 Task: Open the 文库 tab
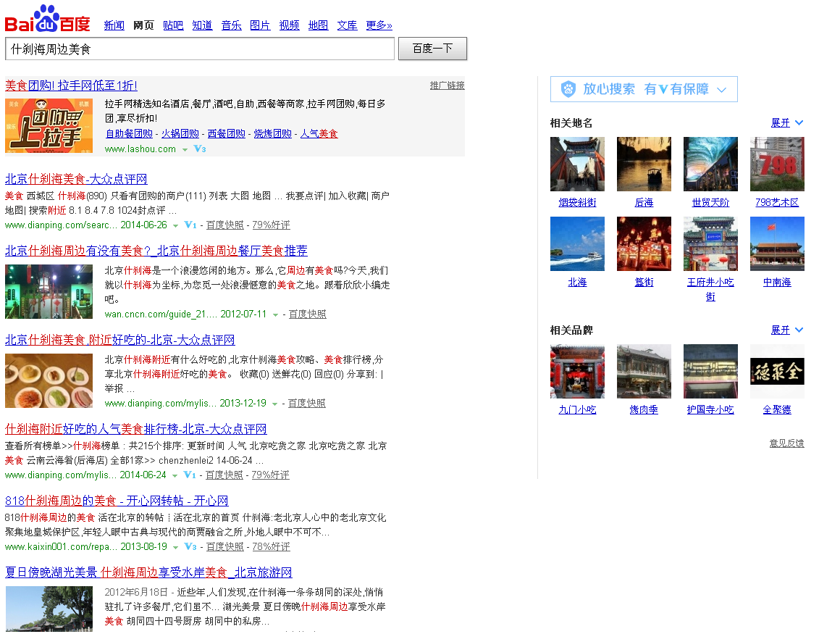click(347, 25)
